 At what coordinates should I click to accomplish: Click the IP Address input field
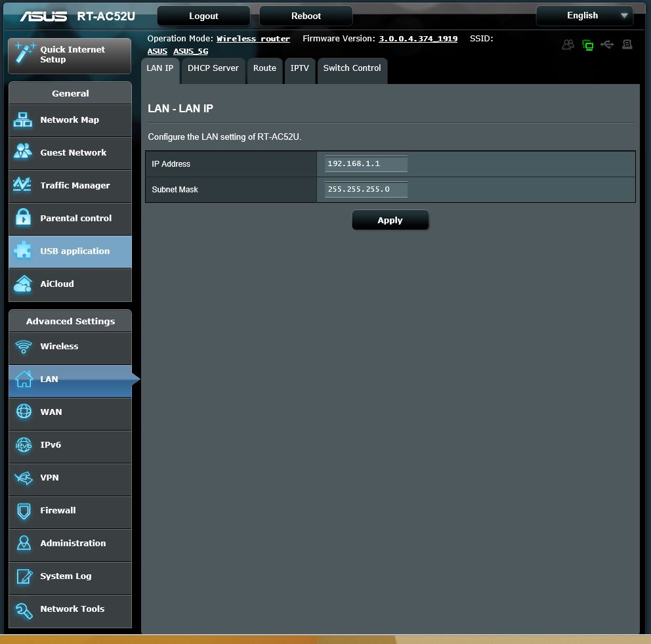366,163
